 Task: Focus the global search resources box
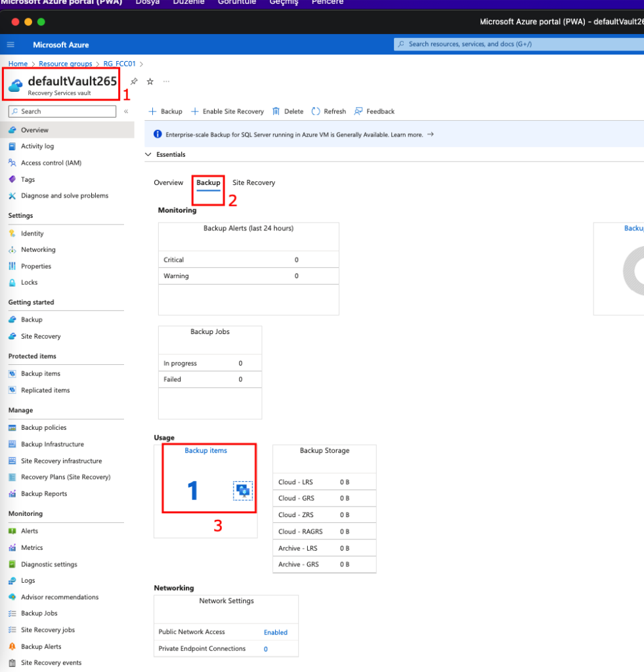pyautogui.click(x=519, y=45)
